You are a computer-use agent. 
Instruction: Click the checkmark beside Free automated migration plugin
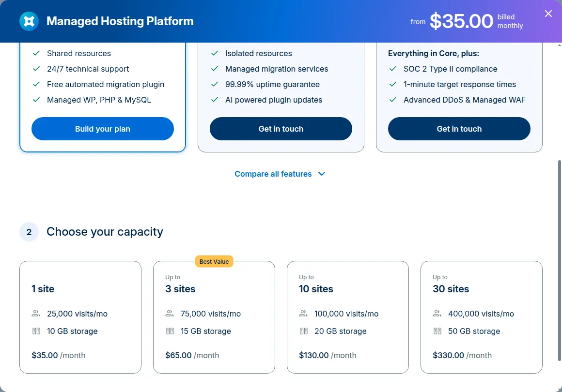pos(36,84)
